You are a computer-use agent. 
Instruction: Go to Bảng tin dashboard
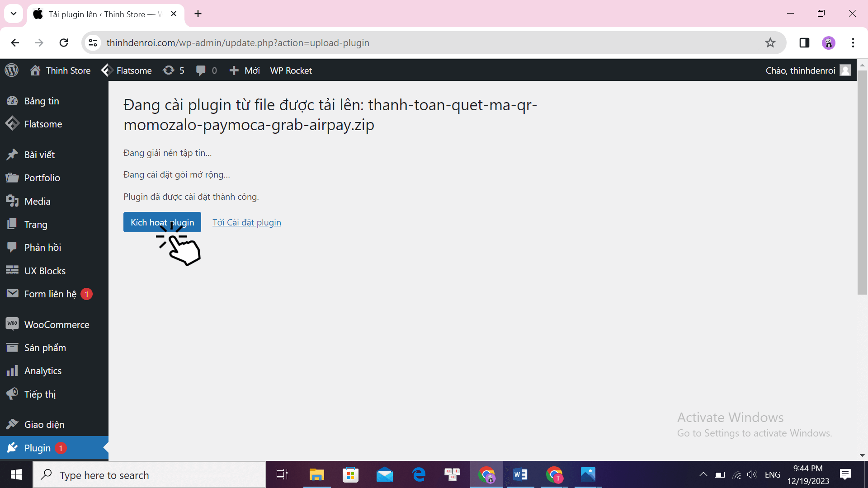[54, 101]
